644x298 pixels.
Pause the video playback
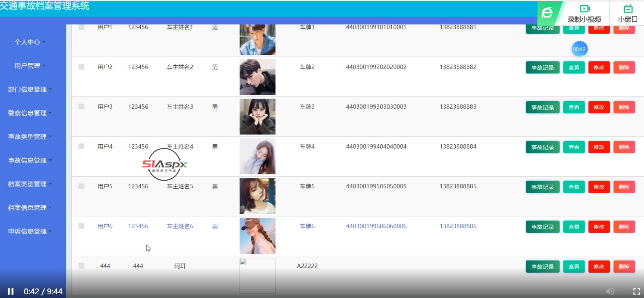click(x=11, y=291)
